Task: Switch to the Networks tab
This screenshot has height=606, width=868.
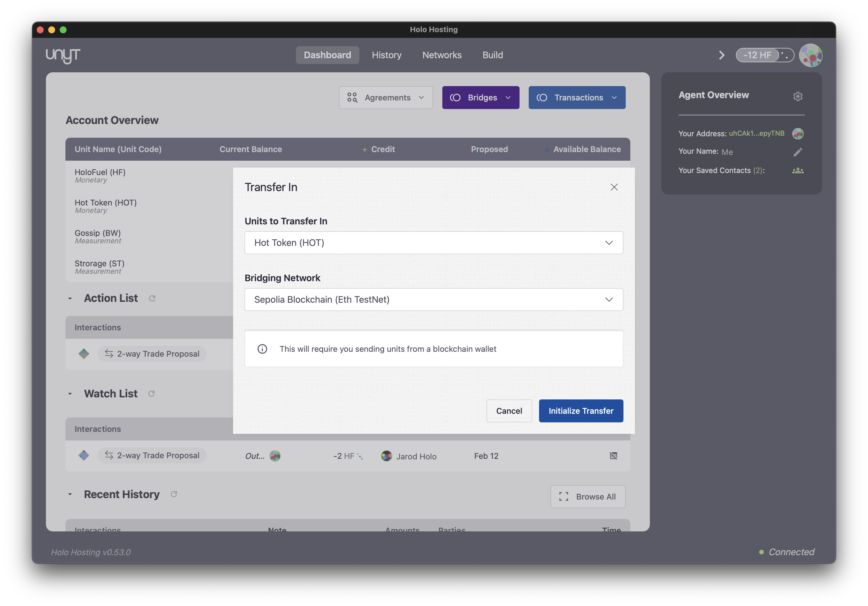Action: [442, 55]
